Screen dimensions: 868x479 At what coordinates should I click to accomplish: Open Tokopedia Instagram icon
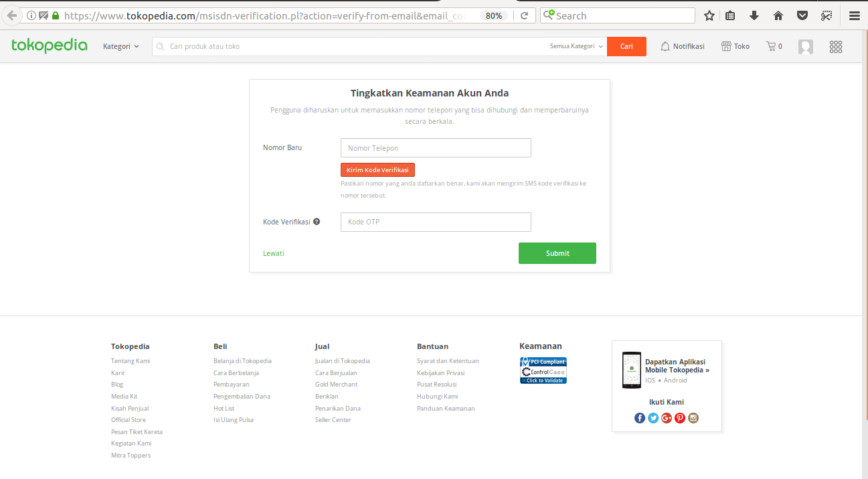coord(693,418)
